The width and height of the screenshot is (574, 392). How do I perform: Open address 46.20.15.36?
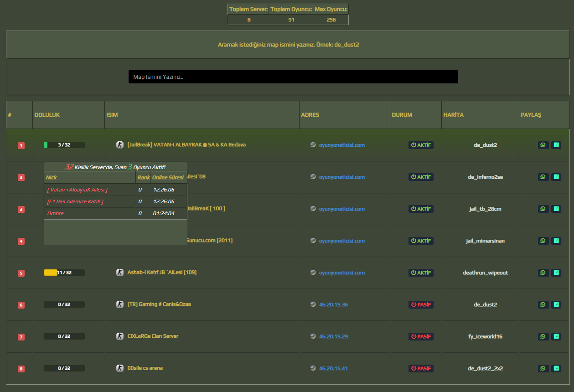click(x=333, y=304)
